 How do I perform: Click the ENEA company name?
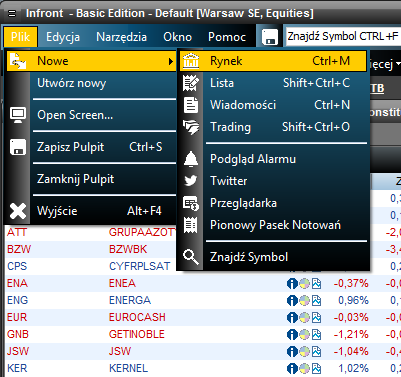point(122,283)
